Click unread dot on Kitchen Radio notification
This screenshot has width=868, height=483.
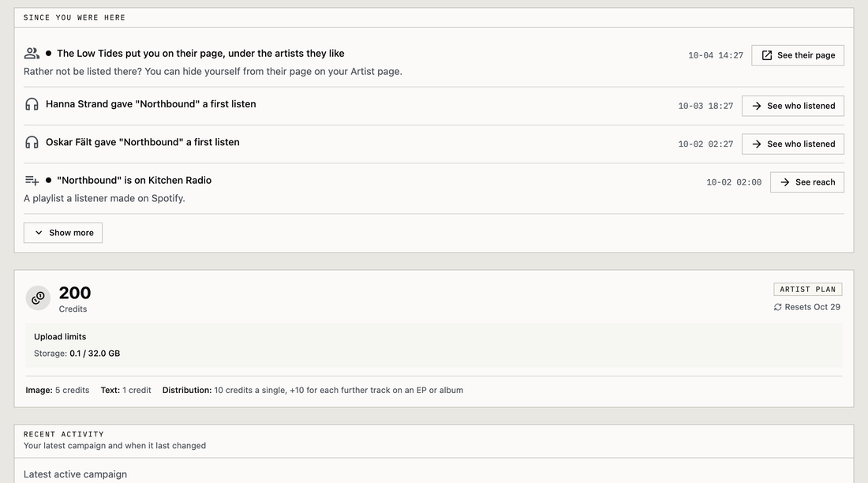[x=49, y=180]
